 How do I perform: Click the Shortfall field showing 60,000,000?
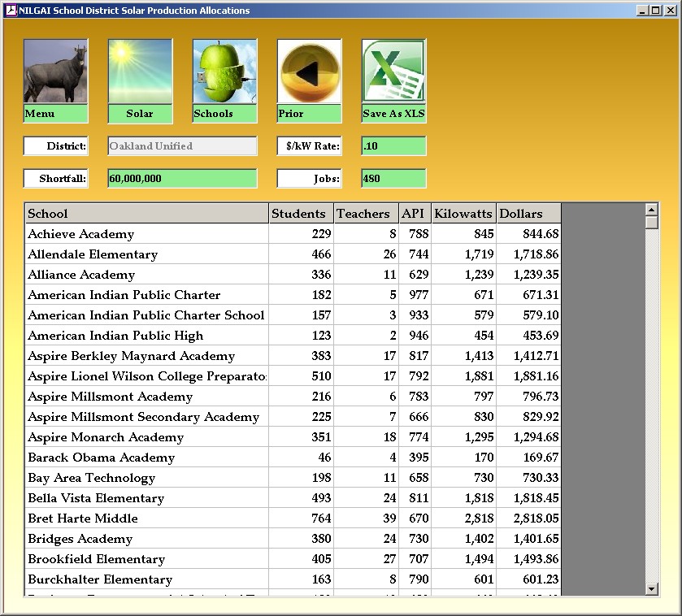(x=182, y=179)
